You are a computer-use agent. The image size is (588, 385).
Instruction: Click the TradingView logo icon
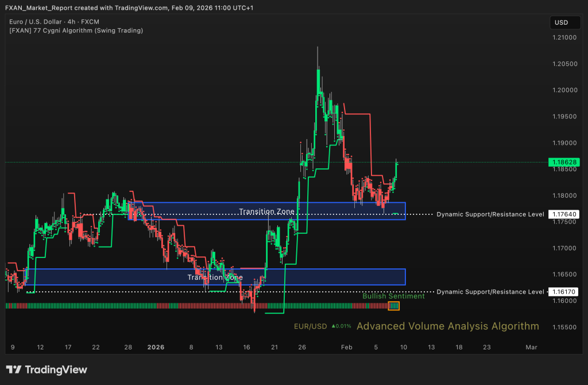14,369
